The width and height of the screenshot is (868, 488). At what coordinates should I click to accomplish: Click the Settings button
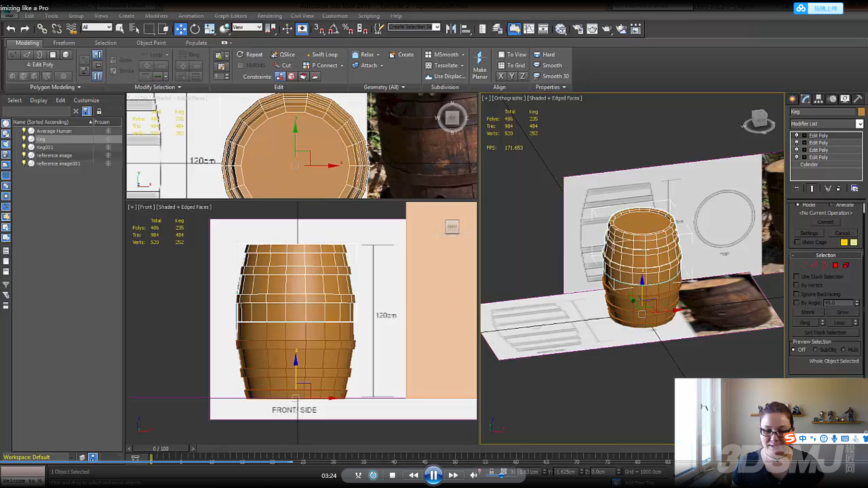pos(809,233)
